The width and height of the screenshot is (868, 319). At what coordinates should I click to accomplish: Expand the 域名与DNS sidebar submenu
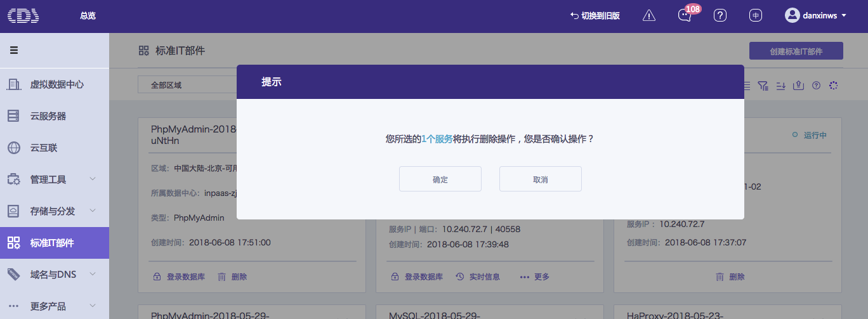point(93,274)
